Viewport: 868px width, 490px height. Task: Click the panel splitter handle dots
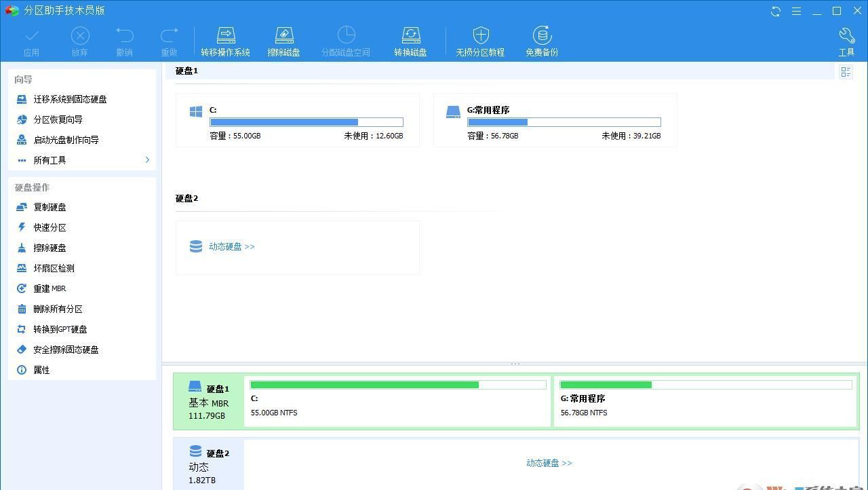515,364
